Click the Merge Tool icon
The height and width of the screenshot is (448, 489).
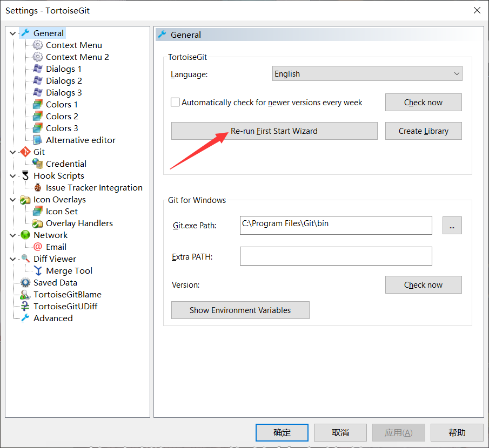pyautogui.click(x=37, y=271)
